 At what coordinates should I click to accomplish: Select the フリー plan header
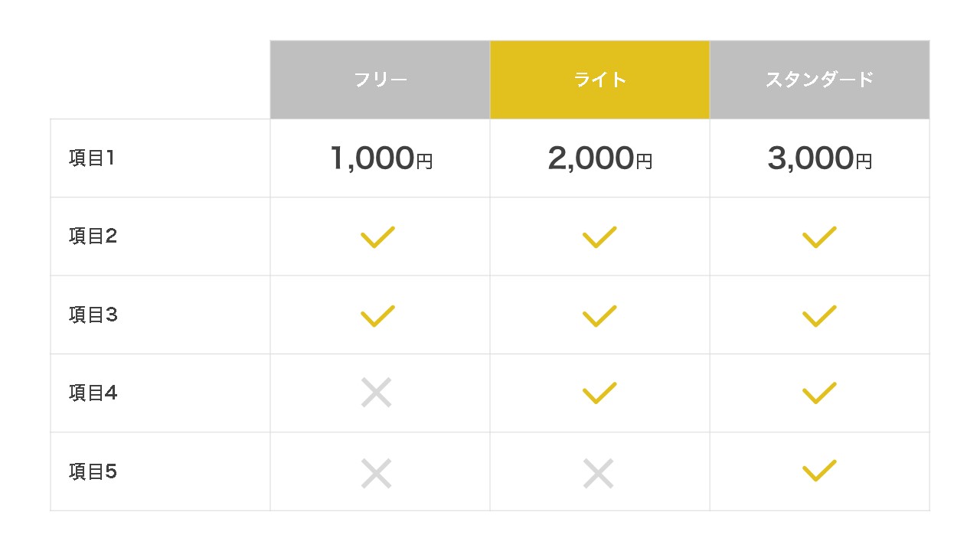click(x=380, y=80)
